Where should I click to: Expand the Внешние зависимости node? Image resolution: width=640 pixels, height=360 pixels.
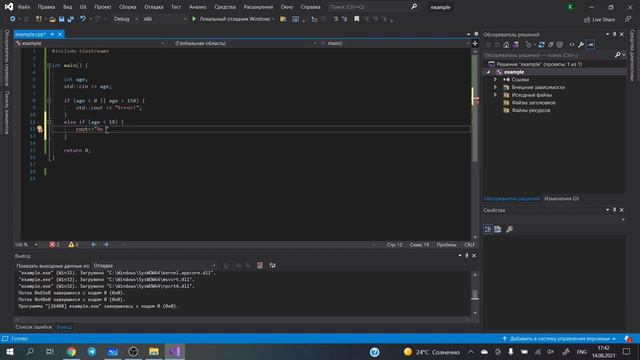496,87
